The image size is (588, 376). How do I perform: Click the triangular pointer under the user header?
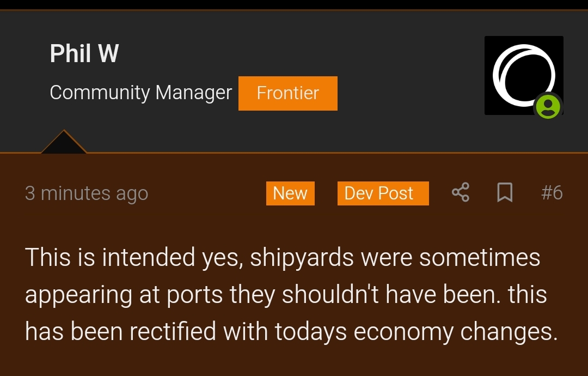coord(64,142)
